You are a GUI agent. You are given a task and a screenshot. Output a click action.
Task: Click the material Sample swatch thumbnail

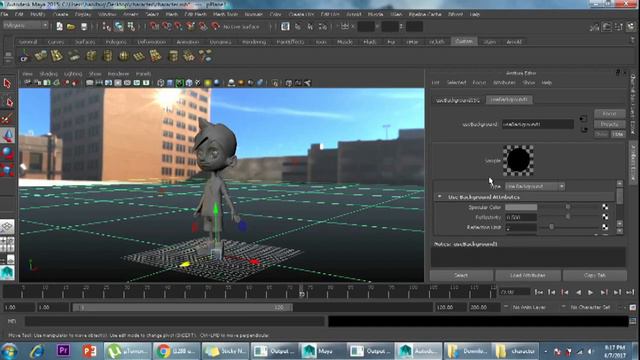[518, 160]
